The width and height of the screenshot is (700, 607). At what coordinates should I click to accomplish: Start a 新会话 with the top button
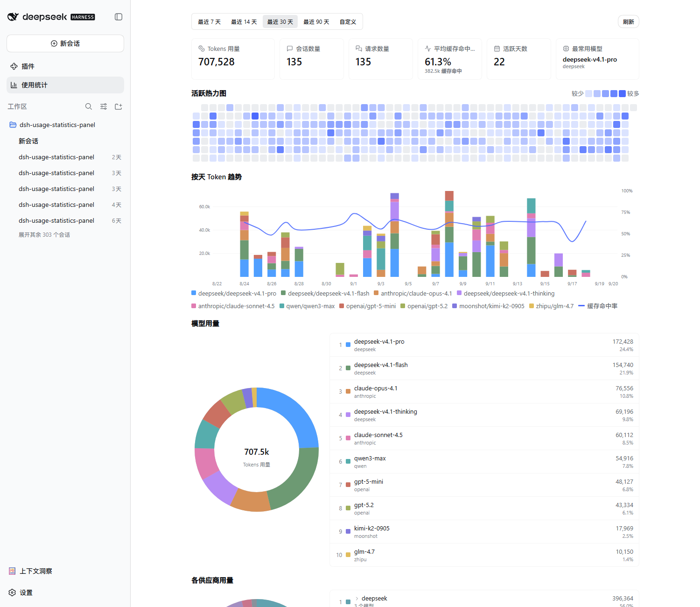click(x=65, y=43)
